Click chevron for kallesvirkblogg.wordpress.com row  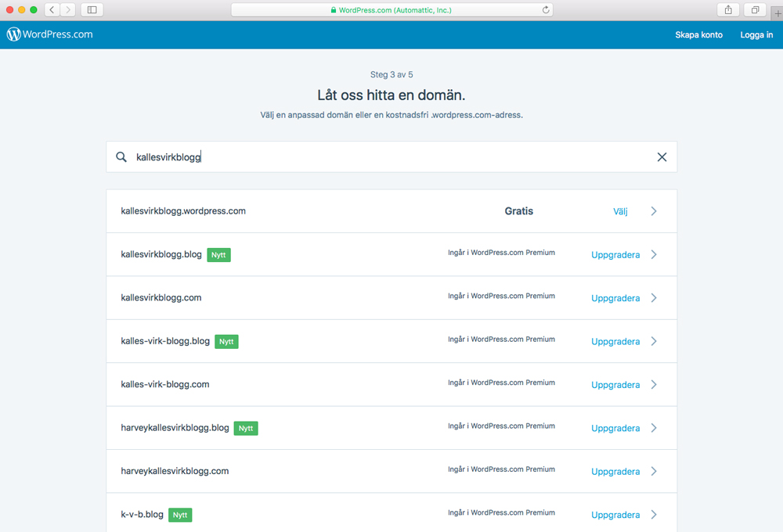(x=654, y=211)
